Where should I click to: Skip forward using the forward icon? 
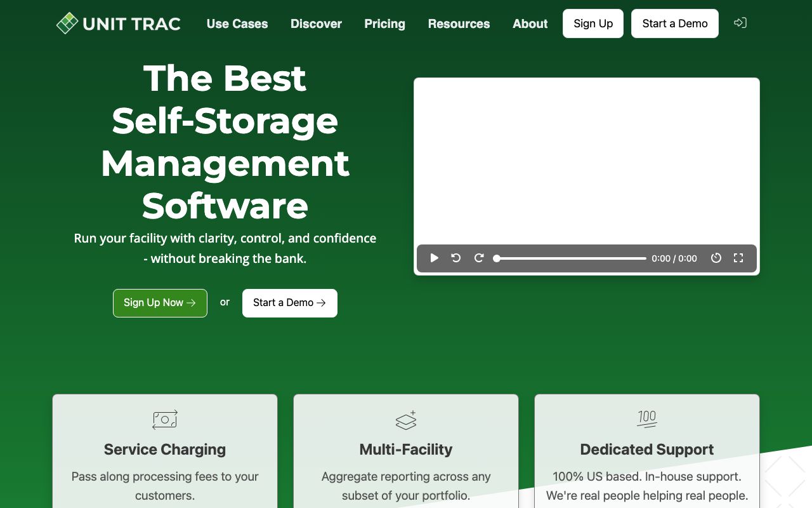[479, 258]
